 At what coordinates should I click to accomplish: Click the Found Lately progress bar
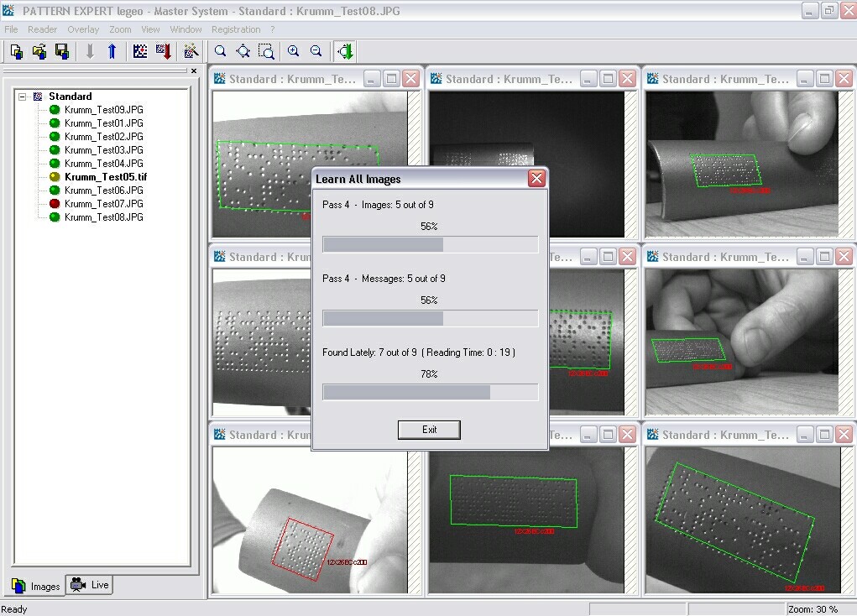tap(430, 392)
